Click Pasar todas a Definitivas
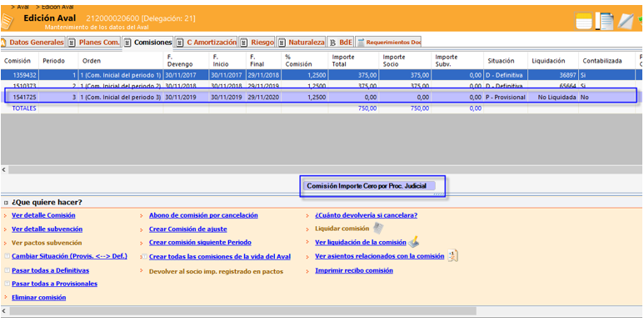 point(51,270)
